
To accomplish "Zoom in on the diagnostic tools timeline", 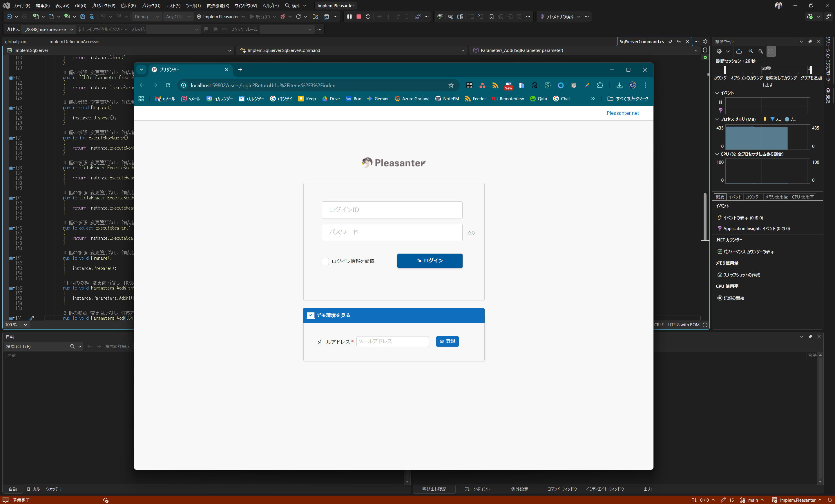I will 751,51.
